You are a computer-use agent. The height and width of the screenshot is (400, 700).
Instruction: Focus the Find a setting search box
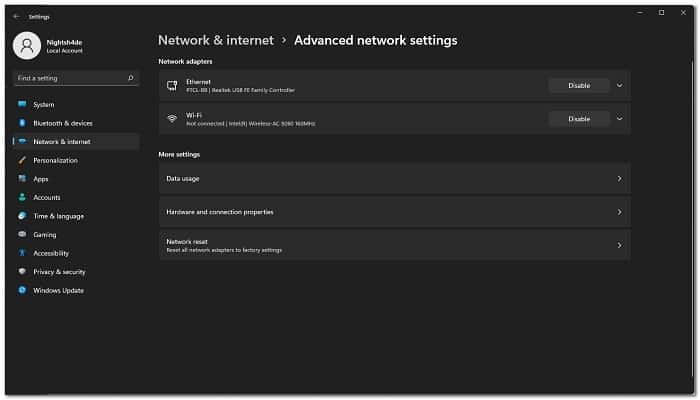[x=76, y=78]
